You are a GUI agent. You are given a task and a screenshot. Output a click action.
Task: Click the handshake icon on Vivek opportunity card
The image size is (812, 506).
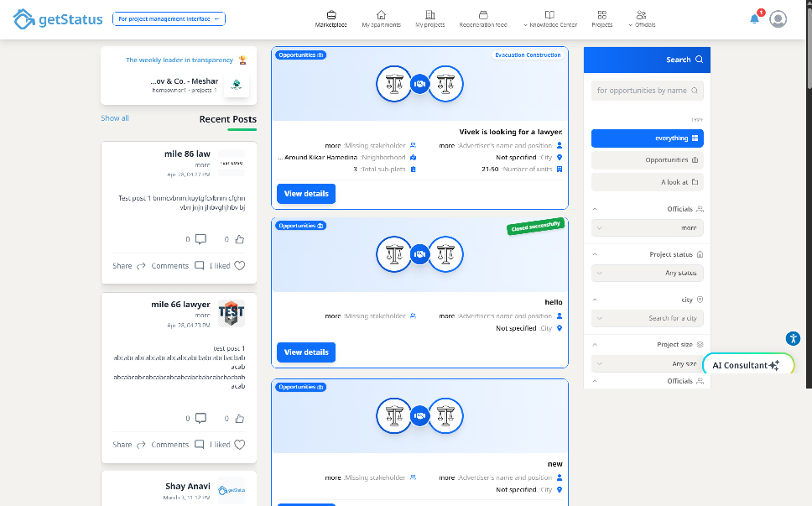coord(420,84)
